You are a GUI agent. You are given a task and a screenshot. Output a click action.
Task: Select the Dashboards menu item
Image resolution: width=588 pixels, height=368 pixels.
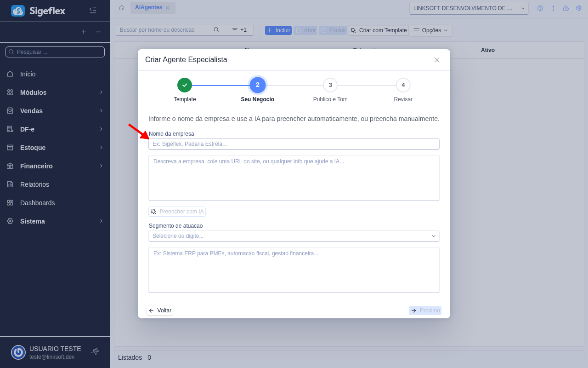point(37,203)
